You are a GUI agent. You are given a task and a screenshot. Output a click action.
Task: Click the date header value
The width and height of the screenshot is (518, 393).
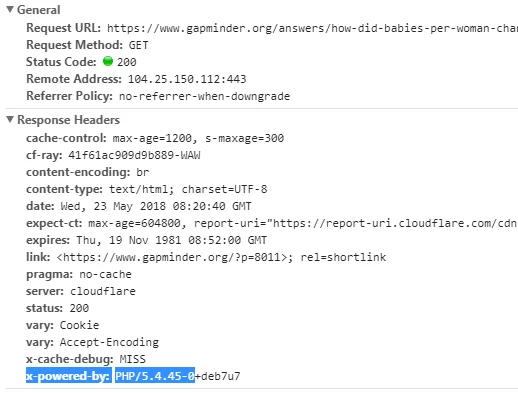point(156,206)
